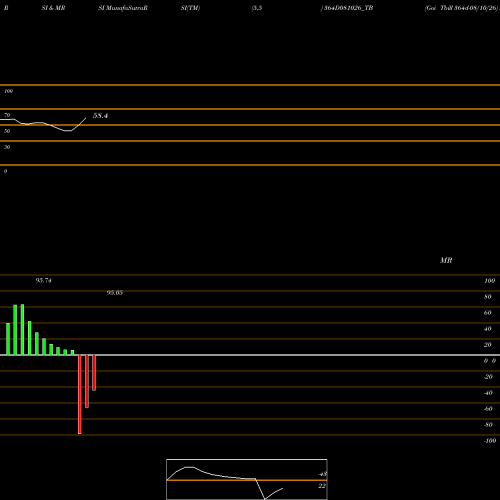Click the '364D081026_TB' symbol label
Screen dimensions: 500x500
[x=347, y=8]
